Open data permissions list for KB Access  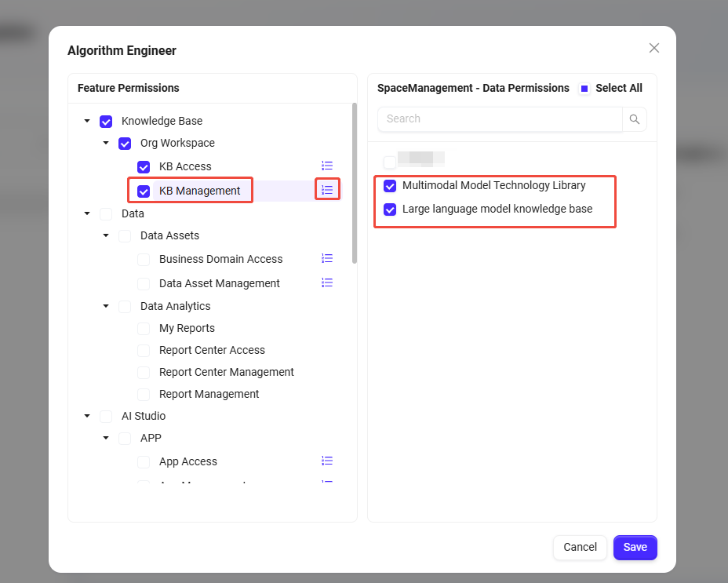click(x=327, y=166)
